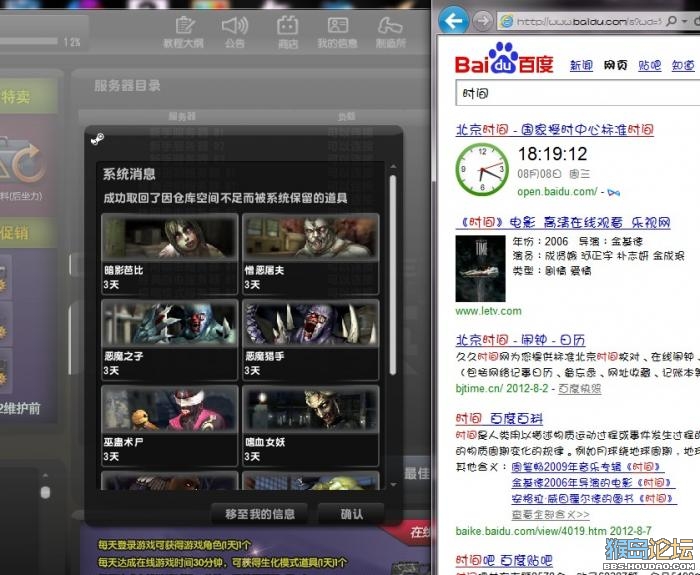
Task: Click the system message dialog scrollbar thumb
Action: (x=393, y=275)
